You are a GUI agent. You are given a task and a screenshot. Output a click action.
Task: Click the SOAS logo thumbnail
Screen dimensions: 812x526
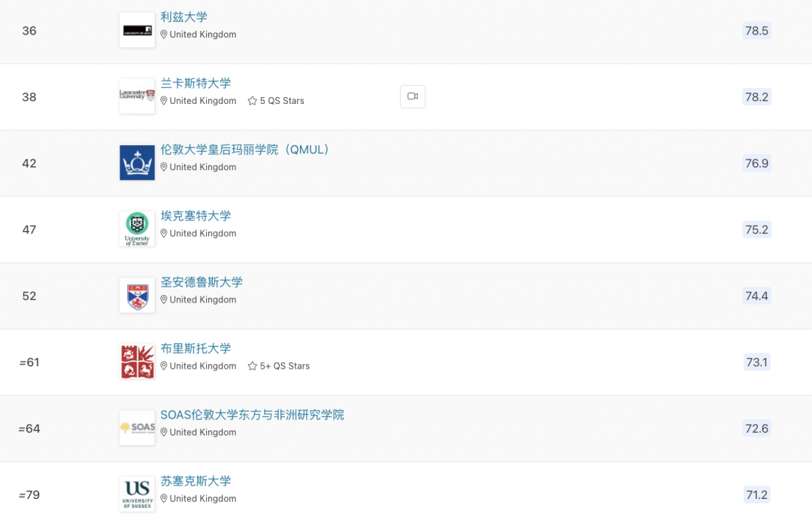138,428
